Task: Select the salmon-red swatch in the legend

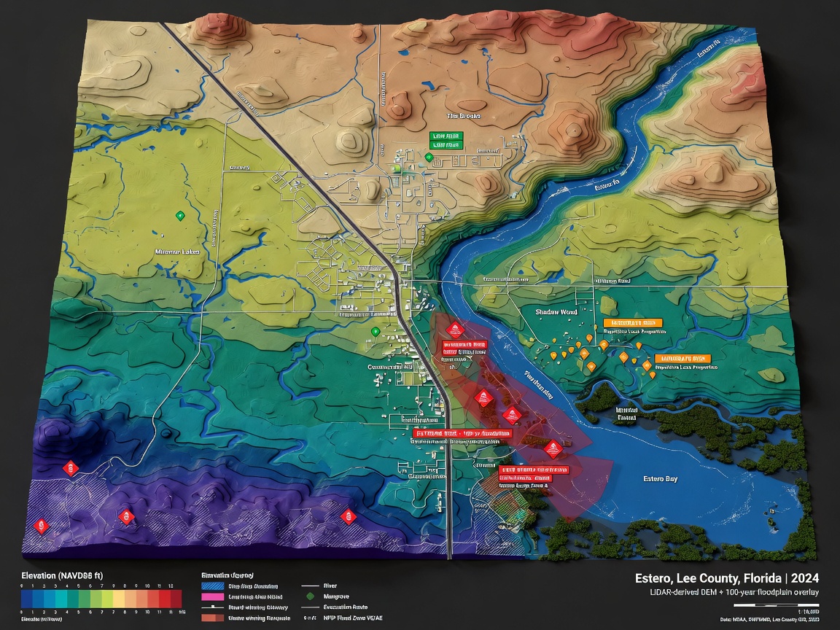Action: tap(213, 618)
